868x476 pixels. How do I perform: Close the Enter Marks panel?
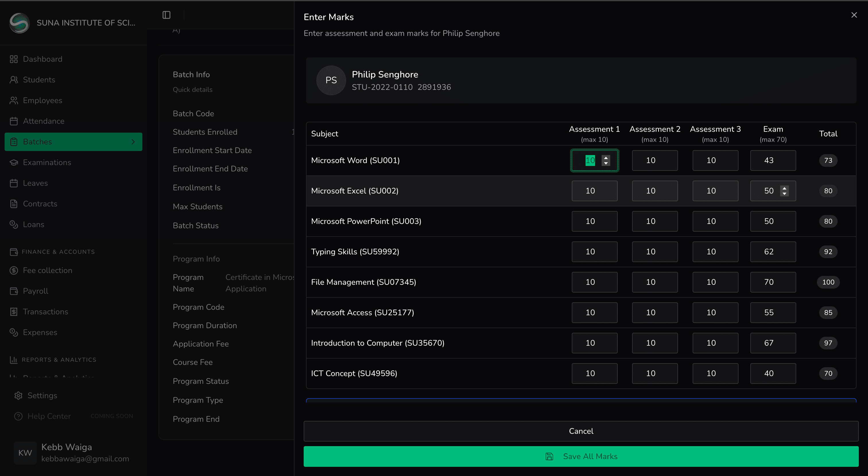[x=854, y=15]
